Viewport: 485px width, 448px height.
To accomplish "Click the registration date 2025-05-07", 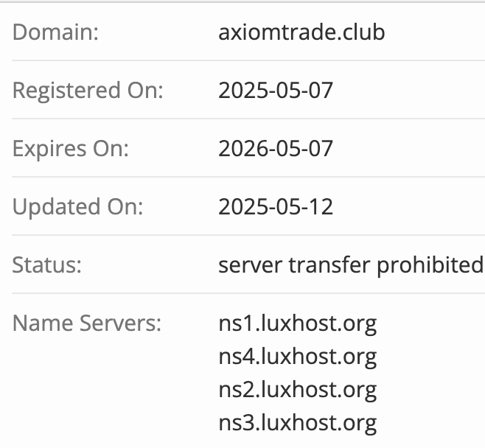I will pos(276,91).
